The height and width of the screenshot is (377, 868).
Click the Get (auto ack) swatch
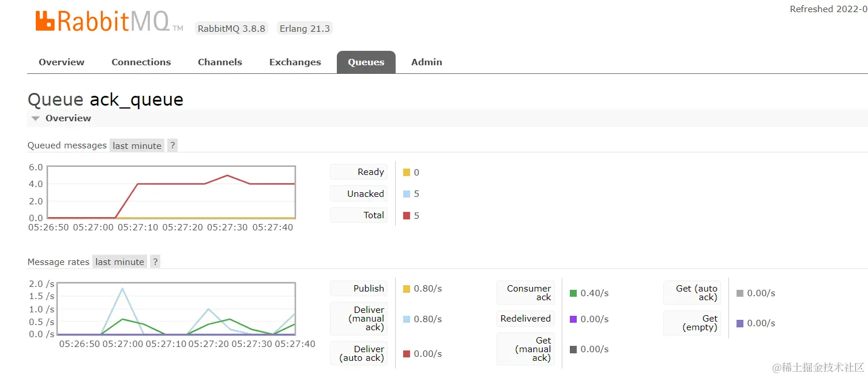pos(740,293)
